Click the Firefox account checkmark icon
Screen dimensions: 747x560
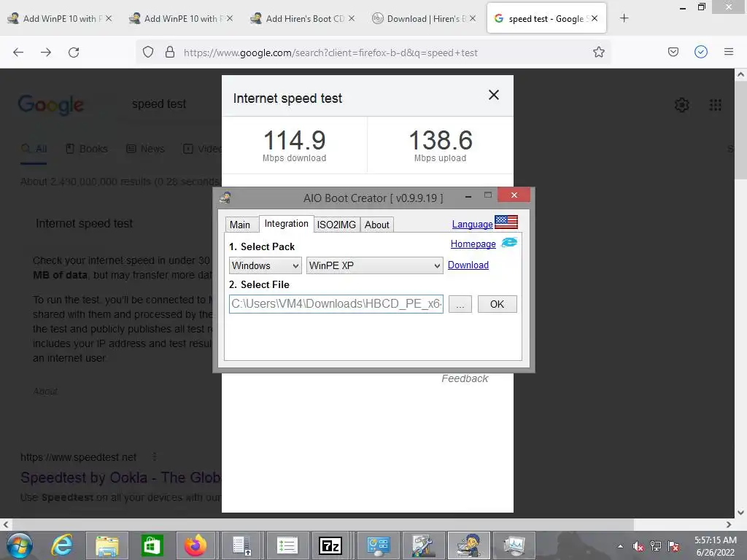click(701, 52)
